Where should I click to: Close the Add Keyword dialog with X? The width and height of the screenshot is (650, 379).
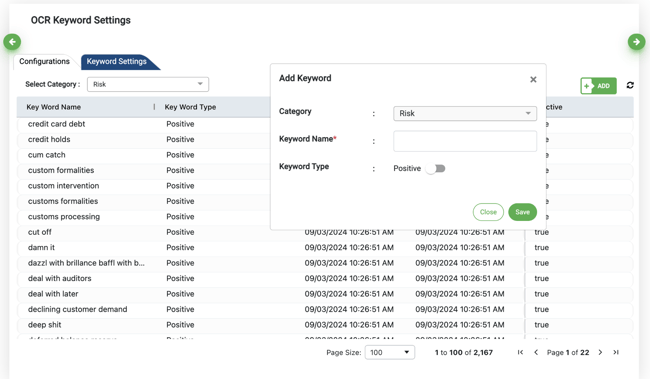(x=533, y=80)
